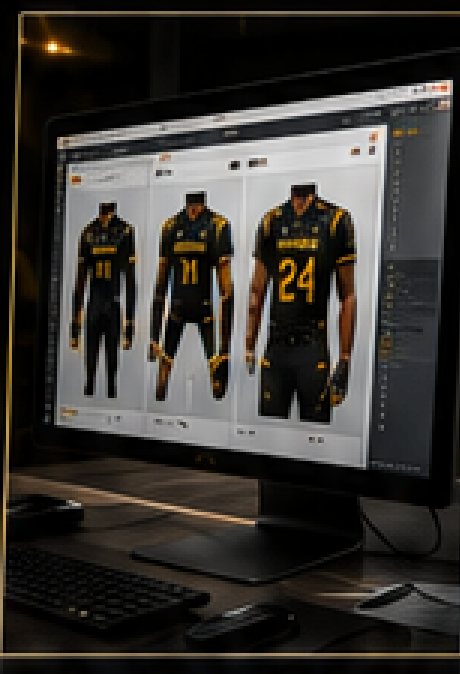
Task: Click orange icon at top right of preview window
Action: tap(373, 137)
